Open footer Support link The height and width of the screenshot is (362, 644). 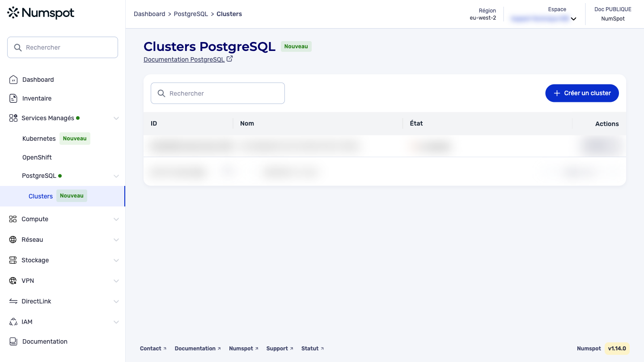(x=280, y=349)
